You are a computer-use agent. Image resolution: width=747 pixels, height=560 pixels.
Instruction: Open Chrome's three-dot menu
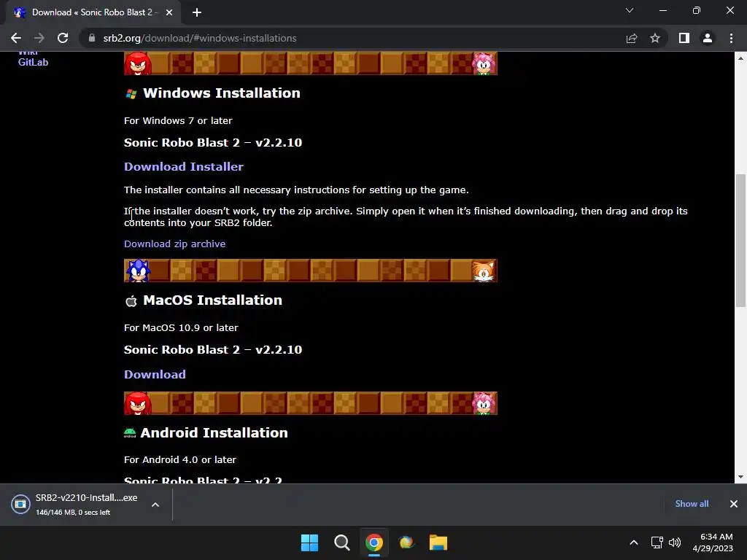(731, 38)
